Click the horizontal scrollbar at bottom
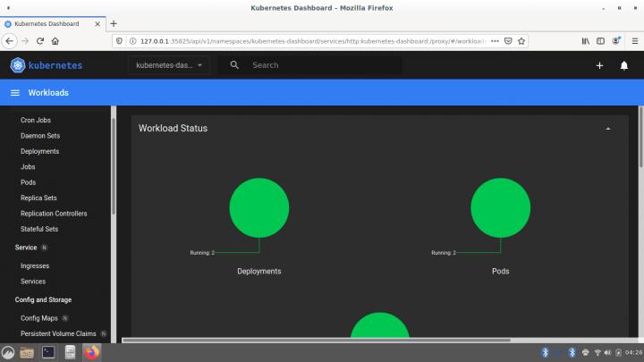 click(x=317, y=341)
